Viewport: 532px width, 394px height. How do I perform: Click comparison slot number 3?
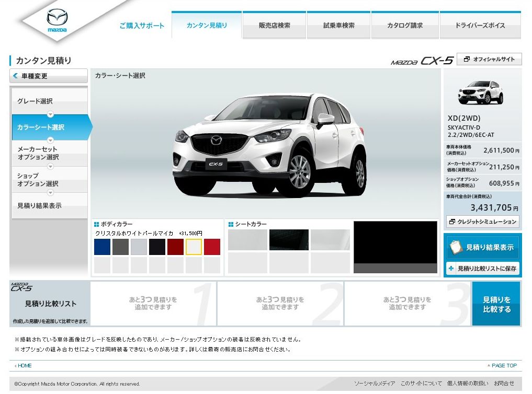click(408, 304)
